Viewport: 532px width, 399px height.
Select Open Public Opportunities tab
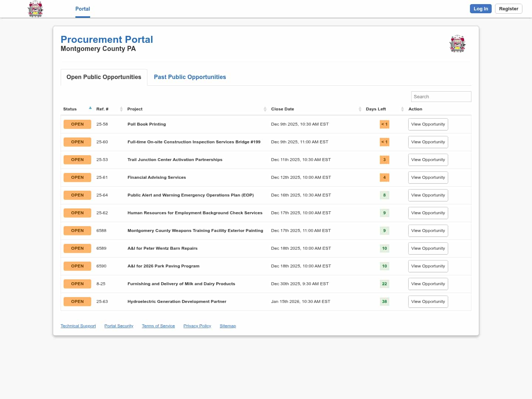pos(104,77)
